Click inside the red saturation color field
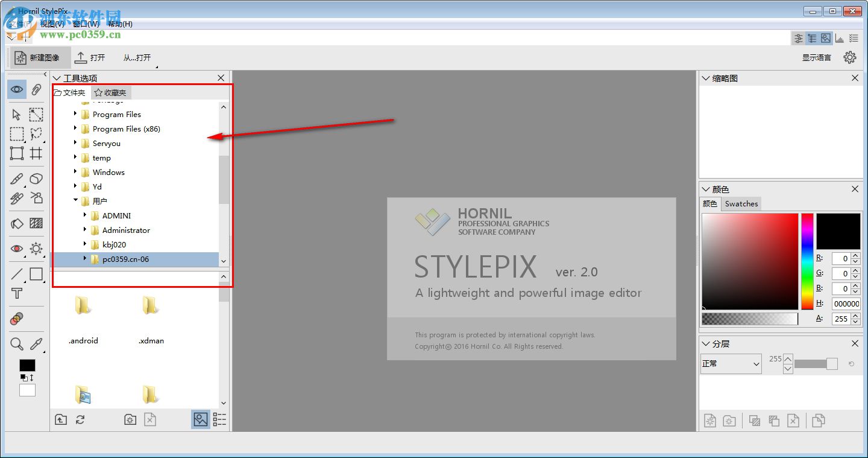 (x=750, y=261)
